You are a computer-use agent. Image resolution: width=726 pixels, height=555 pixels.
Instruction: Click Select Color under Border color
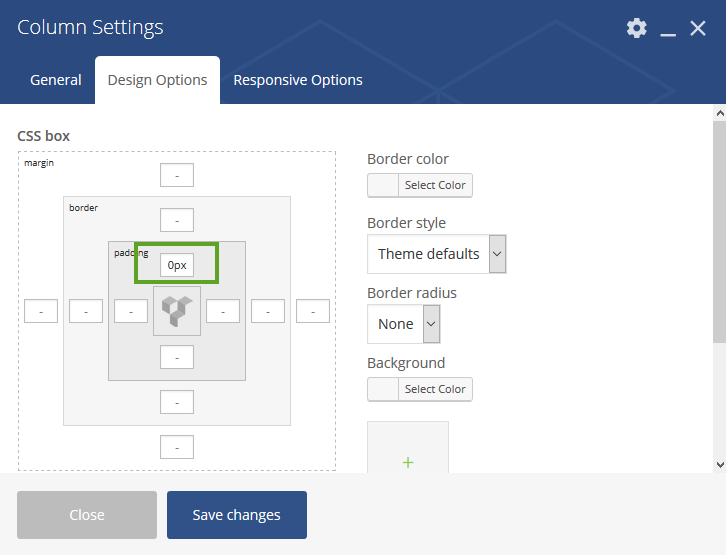(x=435, y=185)
